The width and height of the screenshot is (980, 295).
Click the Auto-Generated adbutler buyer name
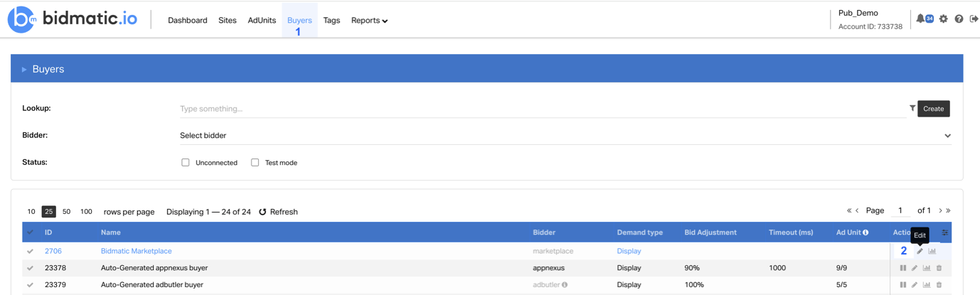coord(152,284)
